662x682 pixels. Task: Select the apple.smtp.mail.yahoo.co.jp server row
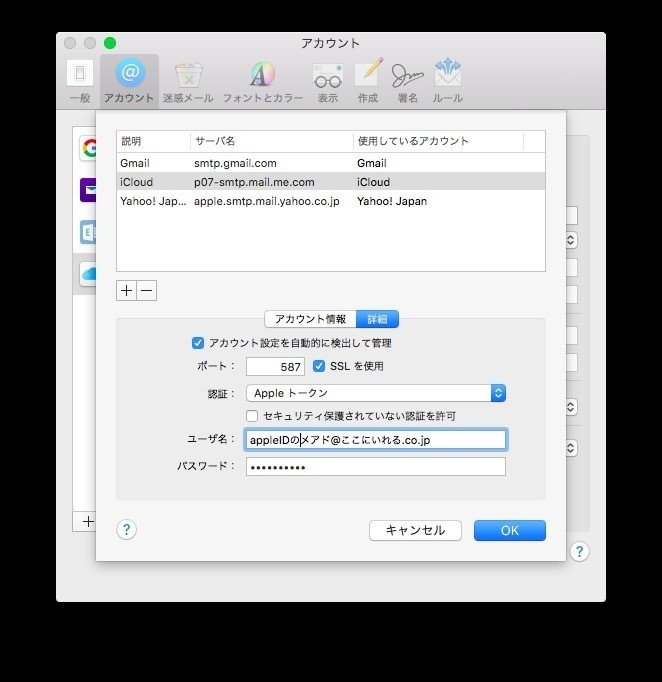(331, 201)
